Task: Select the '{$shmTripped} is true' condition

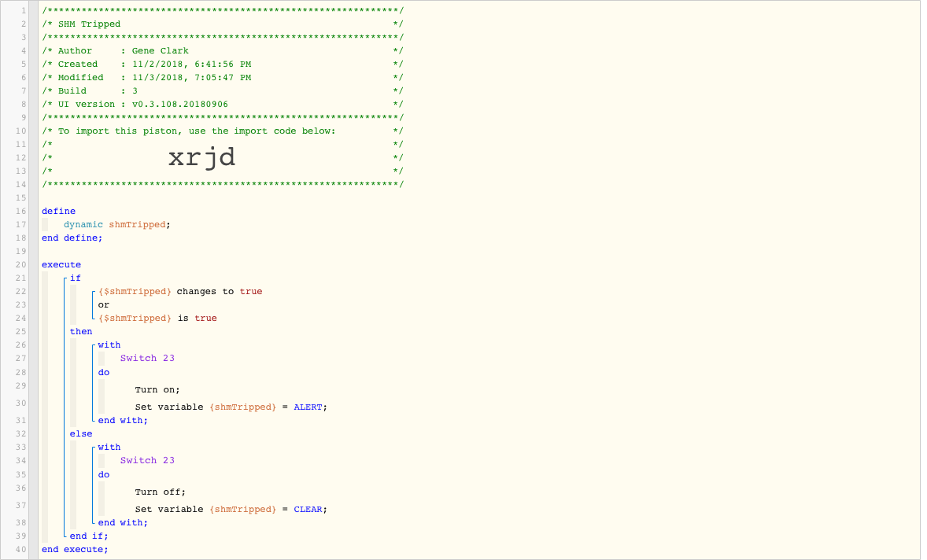Action: [x=158, y=318]
